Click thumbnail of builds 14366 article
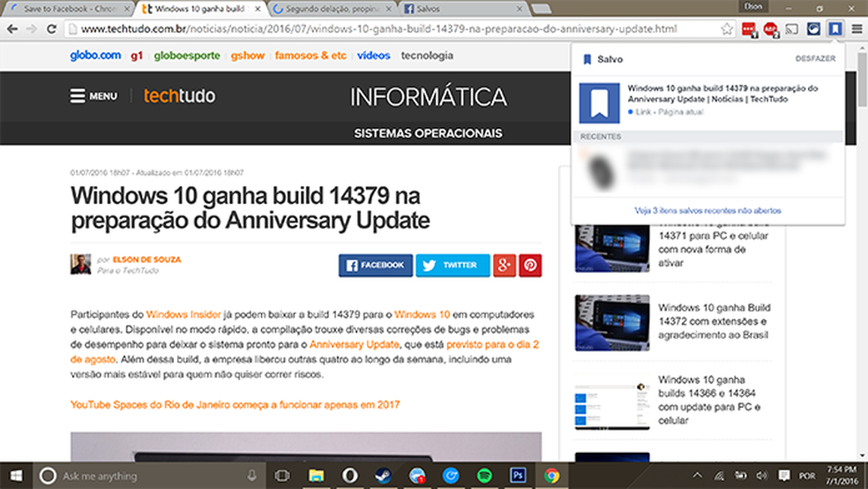 (611, 402)
